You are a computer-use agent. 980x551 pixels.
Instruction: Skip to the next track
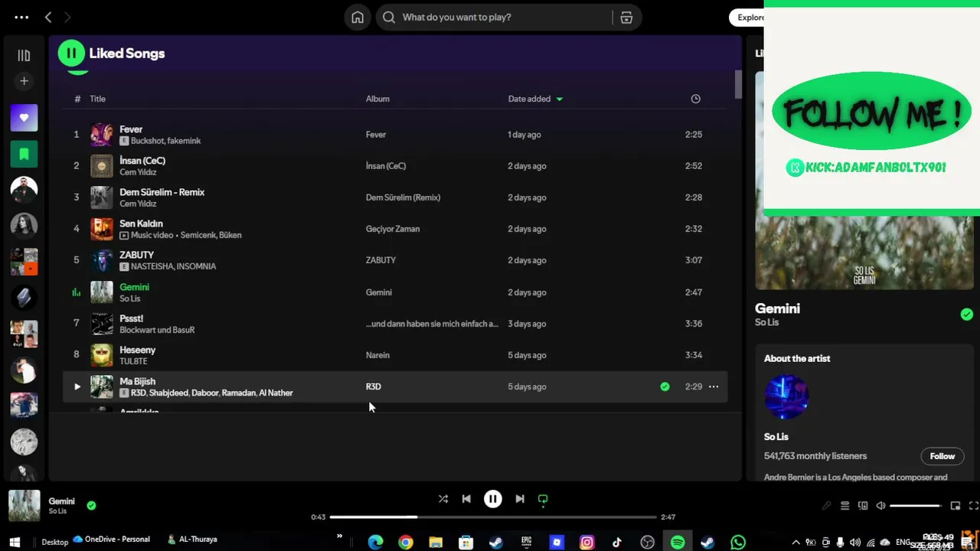520,499
